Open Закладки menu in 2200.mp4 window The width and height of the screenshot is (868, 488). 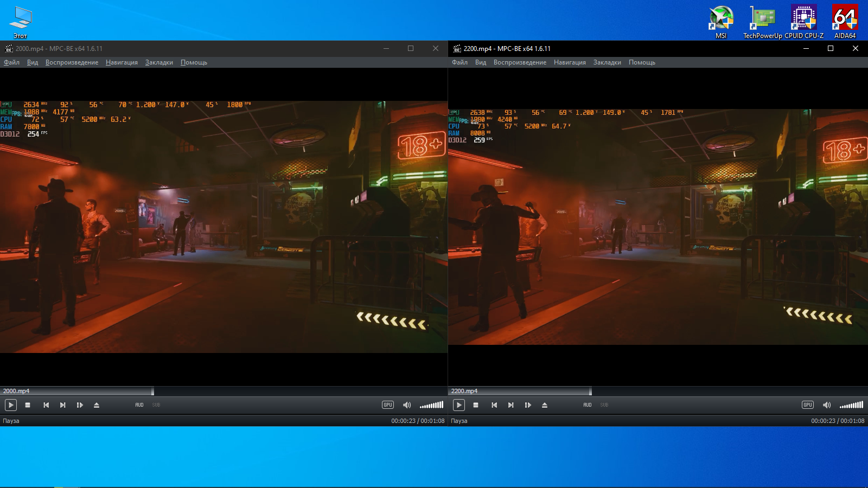pos(607,62)
